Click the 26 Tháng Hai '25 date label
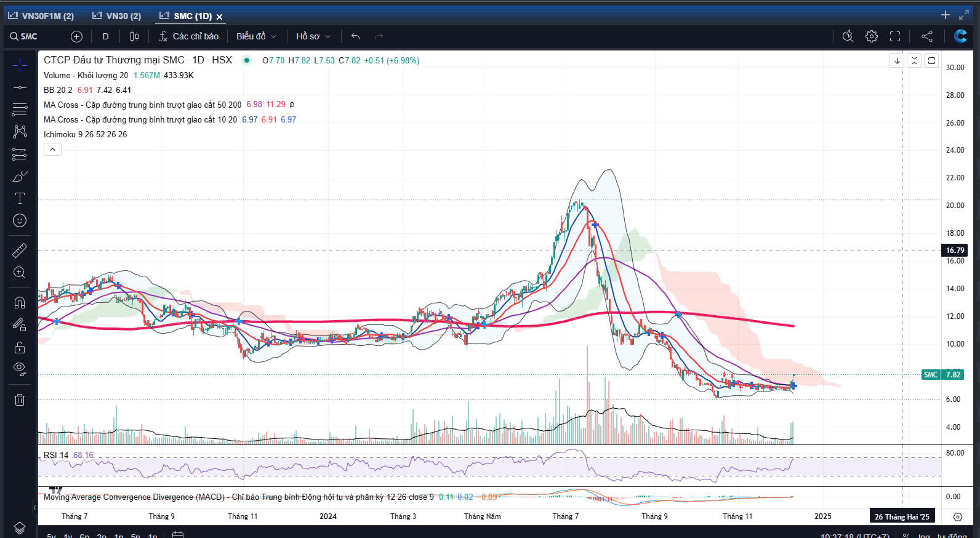 (902, 516)
